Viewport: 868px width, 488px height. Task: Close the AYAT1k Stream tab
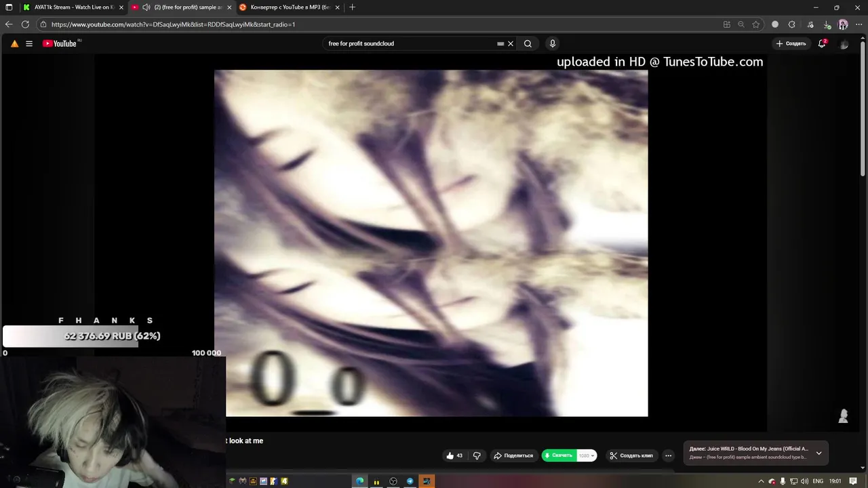121,7
